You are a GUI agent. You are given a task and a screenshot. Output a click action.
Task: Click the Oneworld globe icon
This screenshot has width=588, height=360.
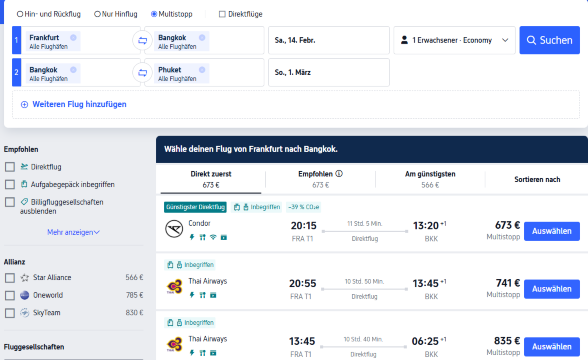coord(25,295)
